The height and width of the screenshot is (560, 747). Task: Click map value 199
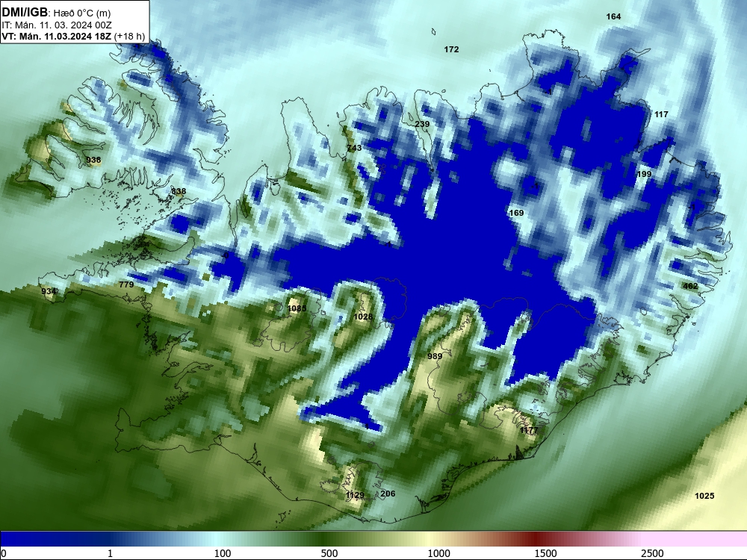click(644, 174)
